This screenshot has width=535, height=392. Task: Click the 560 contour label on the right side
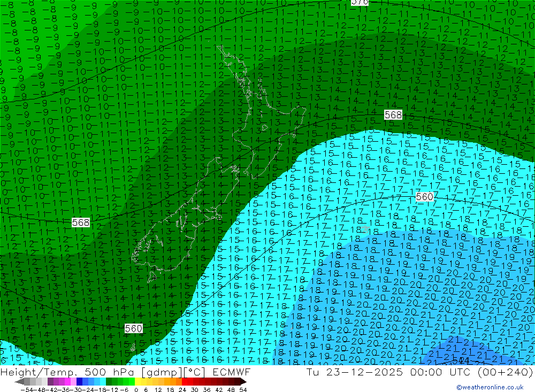(x=424, y=197)
